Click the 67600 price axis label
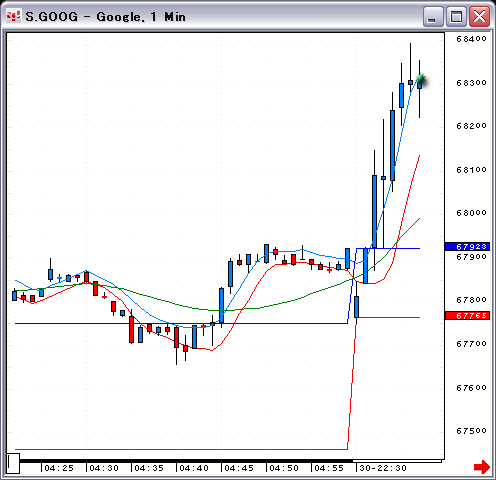 pyautogui.click(x=471, y=387)
